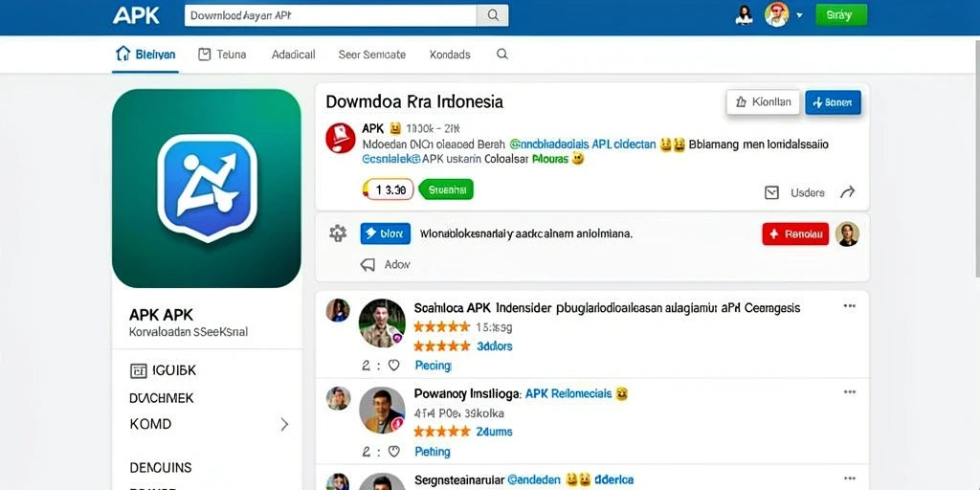The height and width of the screenshot is (490, 980).
Task: Click the @nnoblradadals API cidectan link
Action: coord(583,145)
